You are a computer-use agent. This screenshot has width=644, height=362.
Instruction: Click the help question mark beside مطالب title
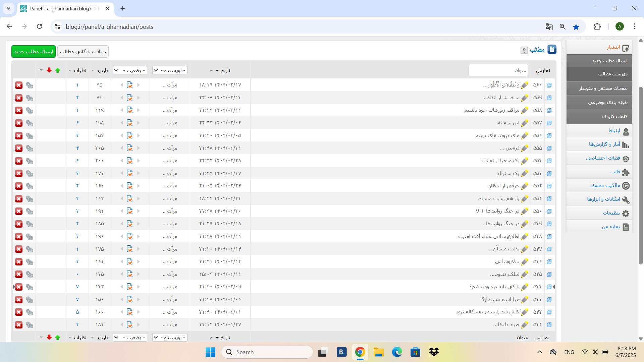coord(524,50)
